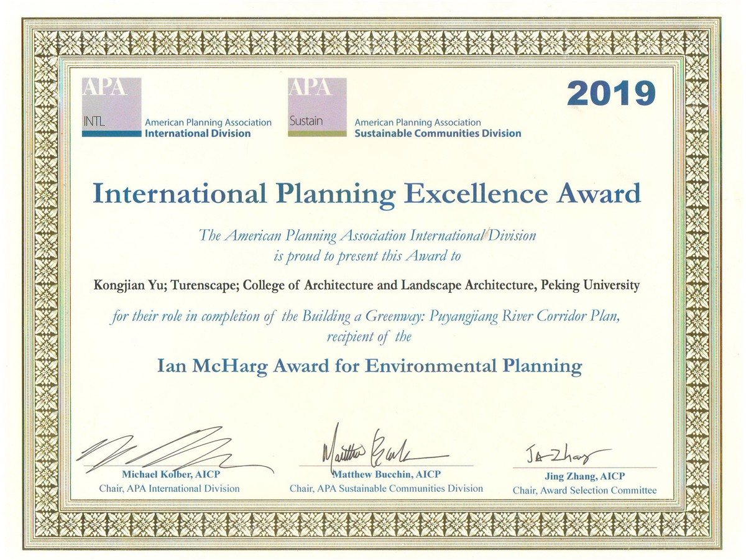This screenshot has height=560, width=746.
Task: Click the recipient line starting with Kongjian Yu
Action: pos(367,286)
